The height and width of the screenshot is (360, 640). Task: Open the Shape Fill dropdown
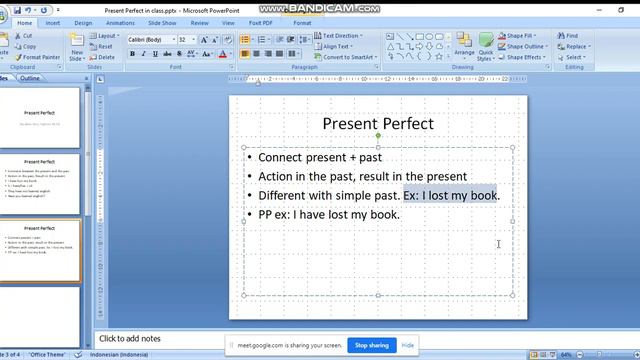[518, 36]
